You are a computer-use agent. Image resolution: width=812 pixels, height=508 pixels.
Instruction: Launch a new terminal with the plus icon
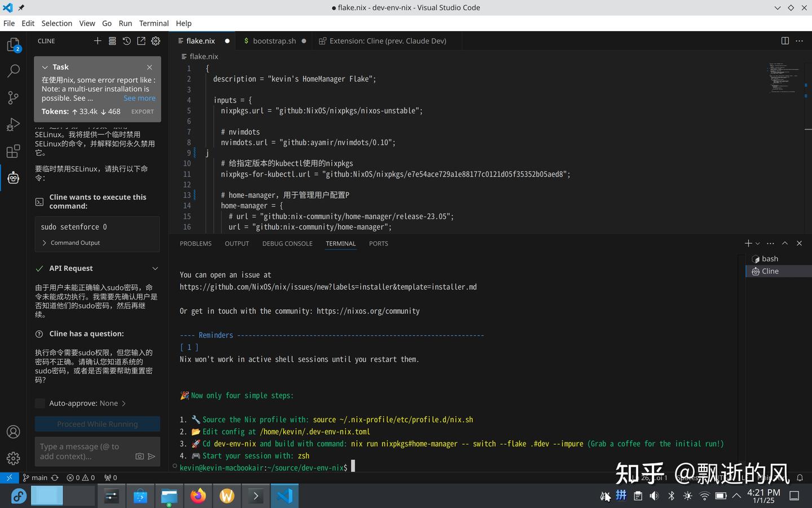coord(748,243)
